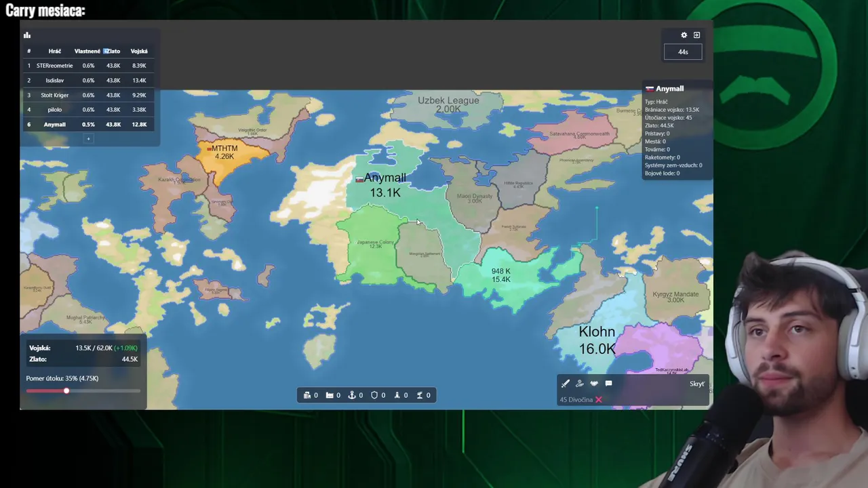
Task: Click the 948 K 15.4K territory label
Action: (x=501, y=275)
